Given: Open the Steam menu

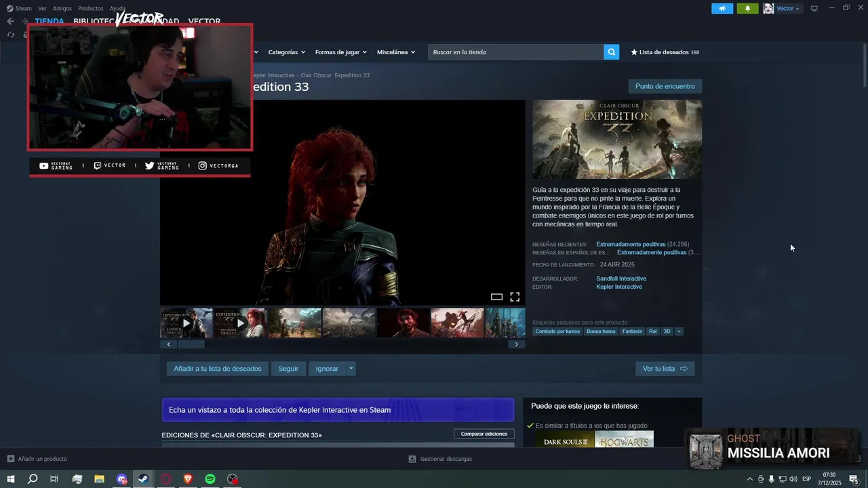Looking at the screenshot, I should [20, 8].
